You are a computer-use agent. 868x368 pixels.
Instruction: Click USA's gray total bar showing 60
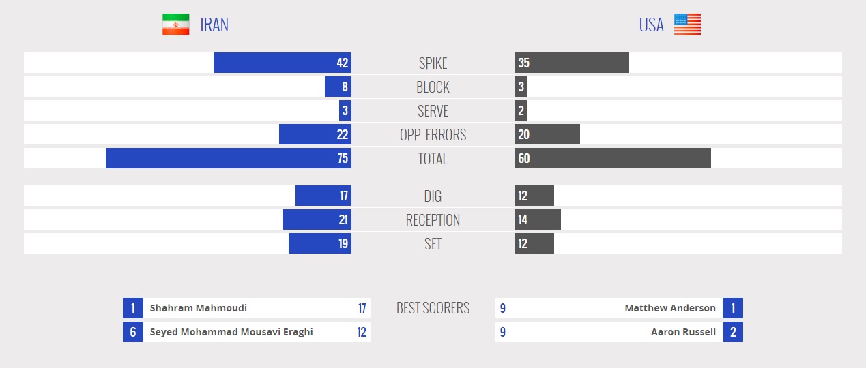pyautogui.click(x=612, y=158)
